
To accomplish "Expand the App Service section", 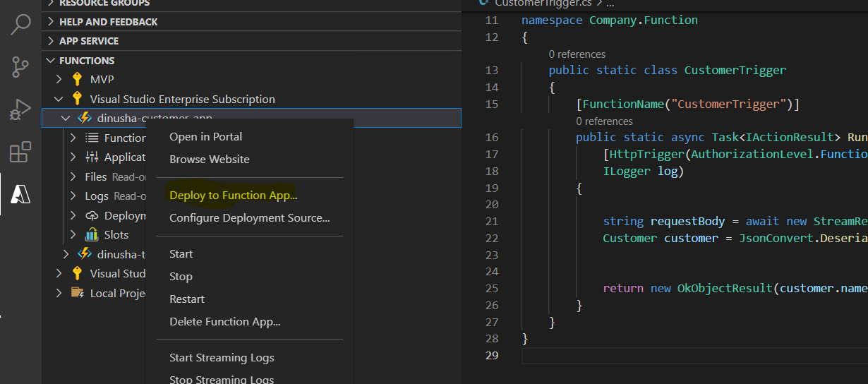I will click(x=52, y=41).
